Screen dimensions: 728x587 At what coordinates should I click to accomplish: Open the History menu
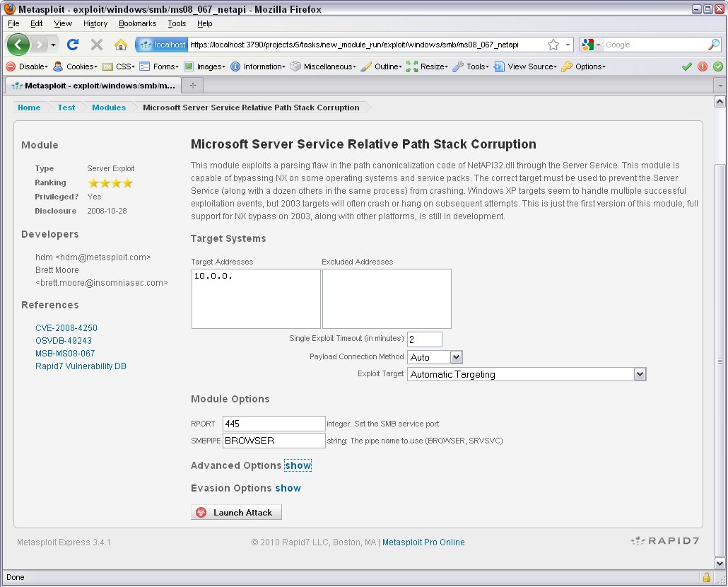[x=95, y=23]
